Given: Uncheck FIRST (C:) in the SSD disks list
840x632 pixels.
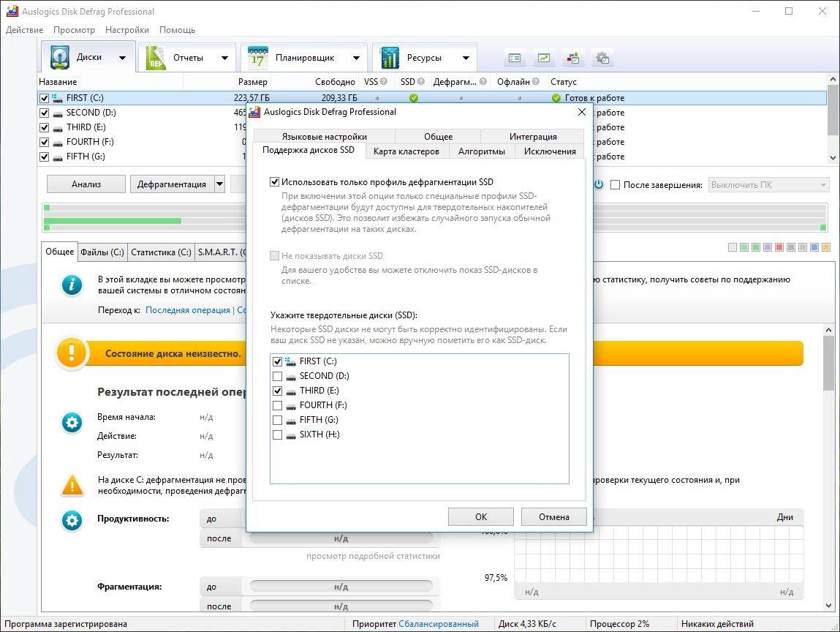Looking at the screenshot, I should (277, 362).
